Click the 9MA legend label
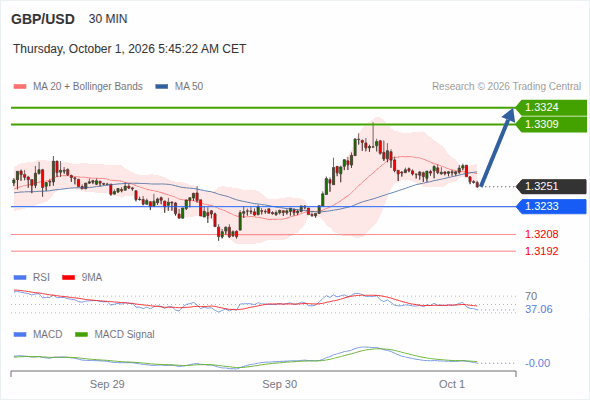 (x=92, y=278)
